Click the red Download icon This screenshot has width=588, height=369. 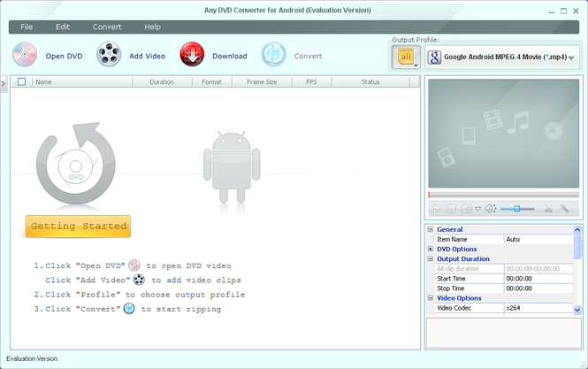click(192, 55)
